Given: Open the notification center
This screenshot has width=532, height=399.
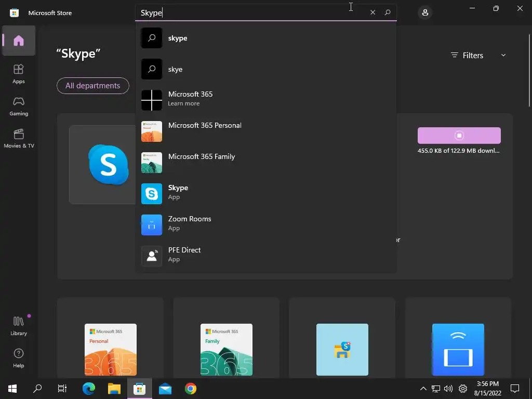Looking at the screenshot, I should [515, 389].
